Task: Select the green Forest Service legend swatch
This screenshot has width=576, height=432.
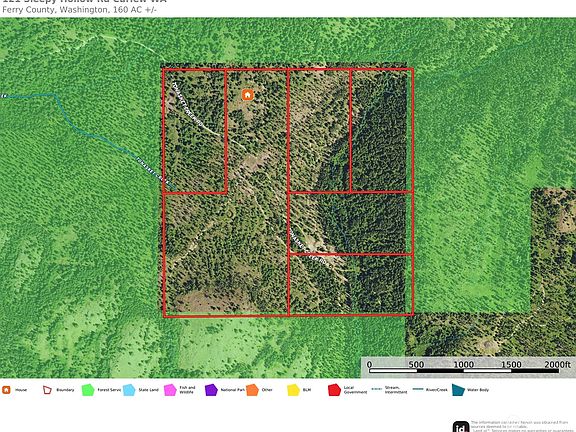Action: pos(88,390)
